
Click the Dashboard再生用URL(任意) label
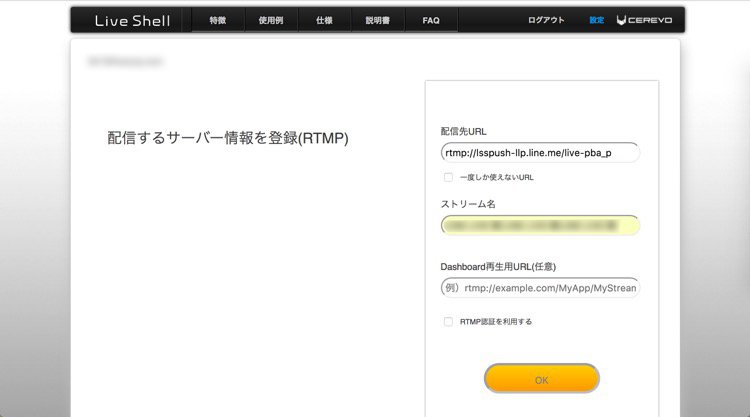(498, 267)
